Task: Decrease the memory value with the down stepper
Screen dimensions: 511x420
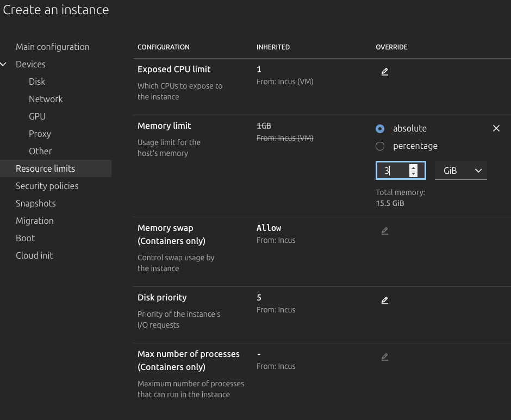Action: click(414, 174)
